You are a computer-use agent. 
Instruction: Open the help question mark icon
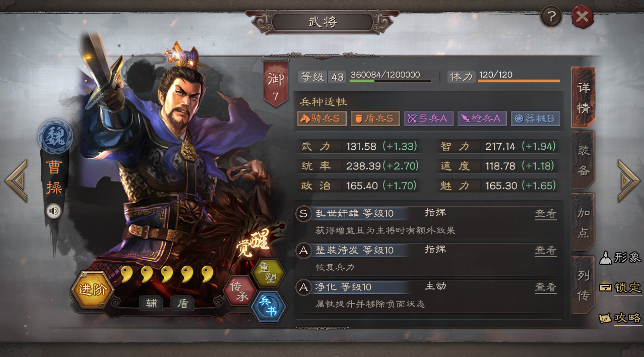tap(551, 17)
